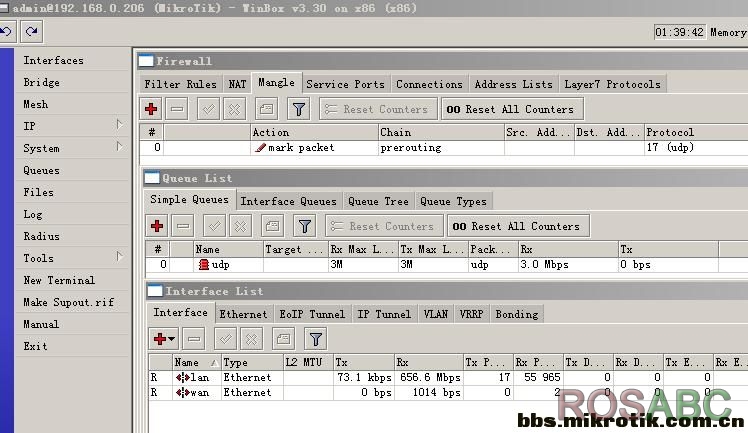The image size is (748, 433).
Task: Add a new simple queue
Action: [x=157, y=226]
